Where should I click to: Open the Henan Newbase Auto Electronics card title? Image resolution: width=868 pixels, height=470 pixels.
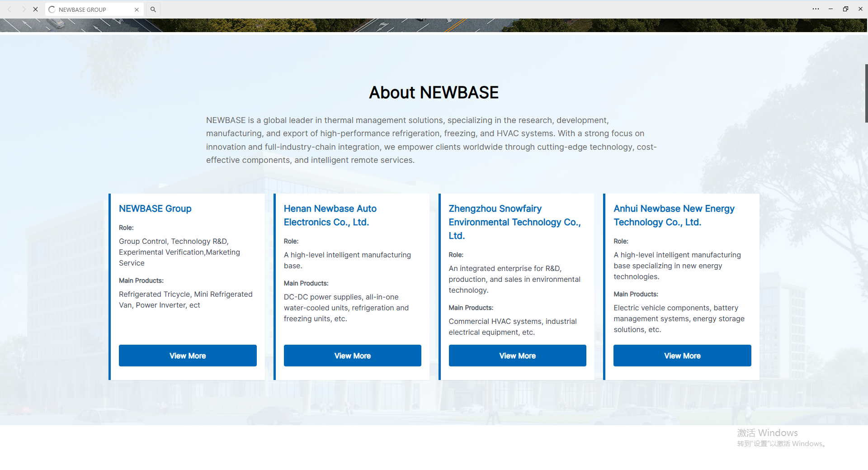coord(330,215)
